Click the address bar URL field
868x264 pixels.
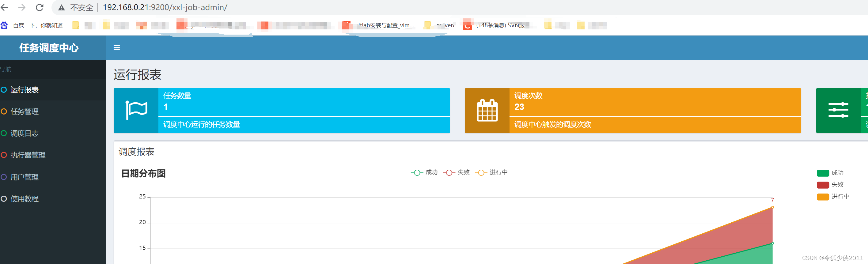pos(165,7)
